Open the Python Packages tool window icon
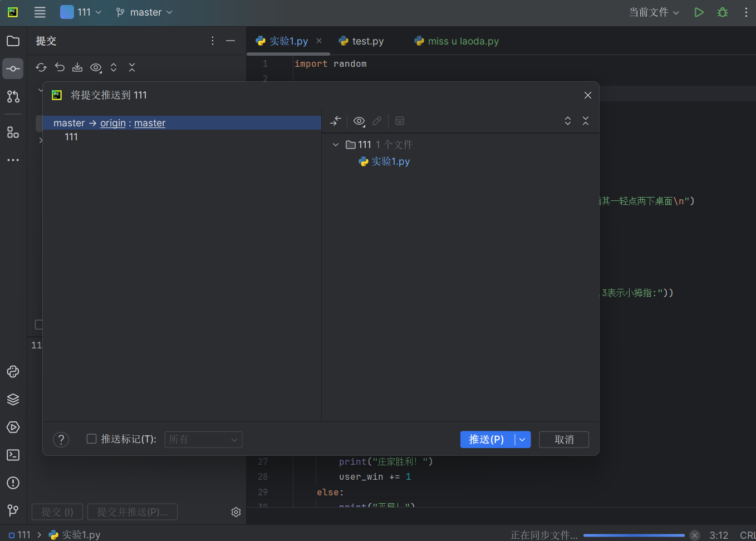 click(x=13, y=400)
